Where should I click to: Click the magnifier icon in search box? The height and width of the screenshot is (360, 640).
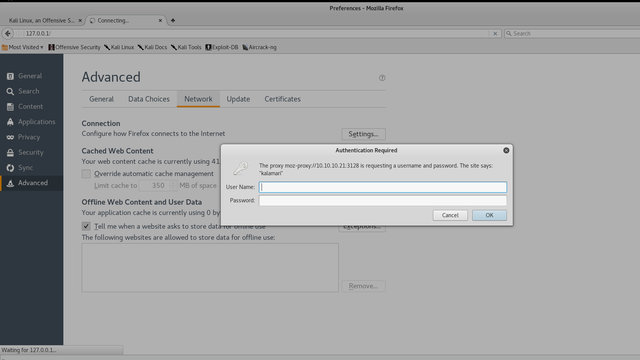click(x=509, y=33)
